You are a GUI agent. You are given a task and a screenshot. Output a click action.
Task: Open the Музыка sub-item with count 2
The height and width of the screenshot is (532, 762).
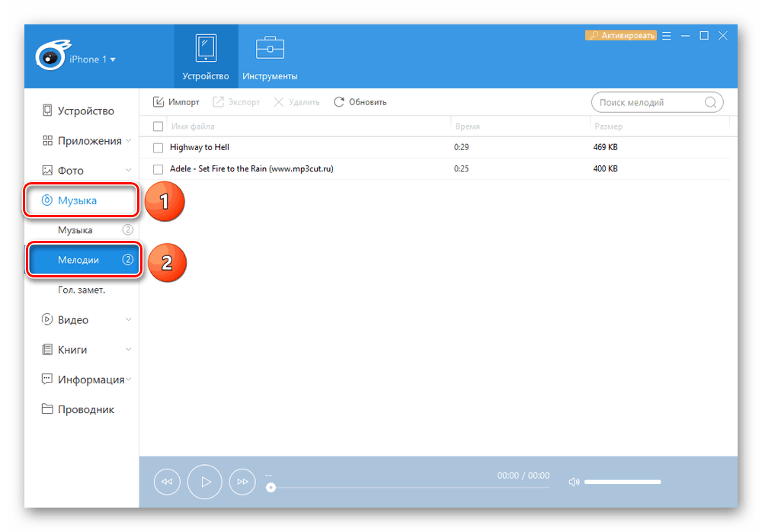coord(82,230)
